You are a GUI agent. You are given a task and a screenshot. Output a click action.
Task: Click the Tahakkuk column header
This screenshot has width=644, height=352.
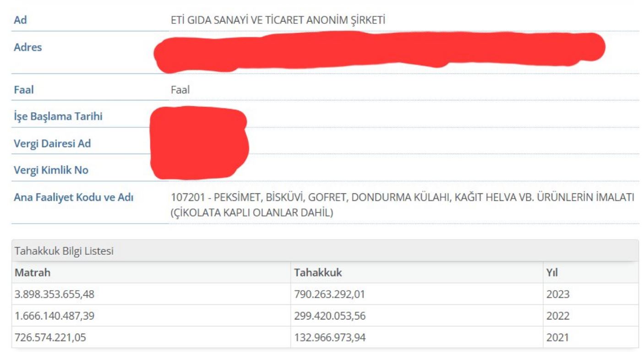318,273
